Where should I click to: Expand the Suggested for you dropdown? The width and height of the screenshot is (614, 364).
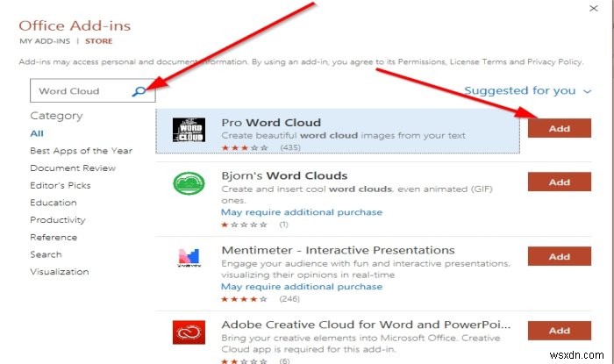click(527, 91)
